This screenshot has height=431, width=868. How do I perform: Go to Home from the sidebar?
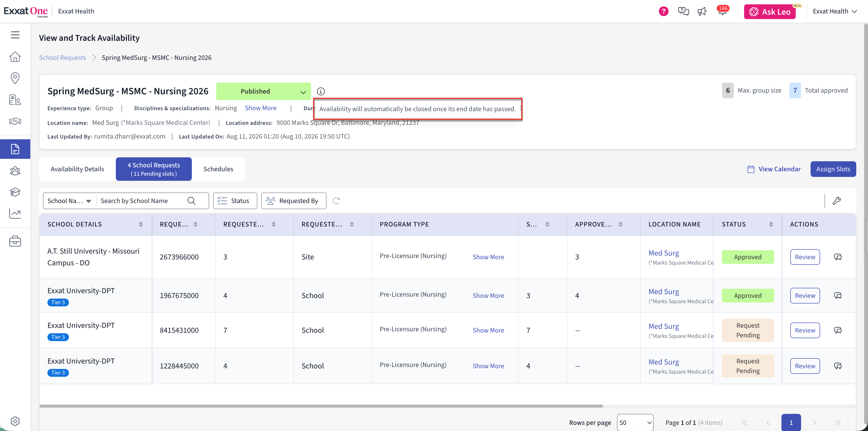click(x=15, y=57)
